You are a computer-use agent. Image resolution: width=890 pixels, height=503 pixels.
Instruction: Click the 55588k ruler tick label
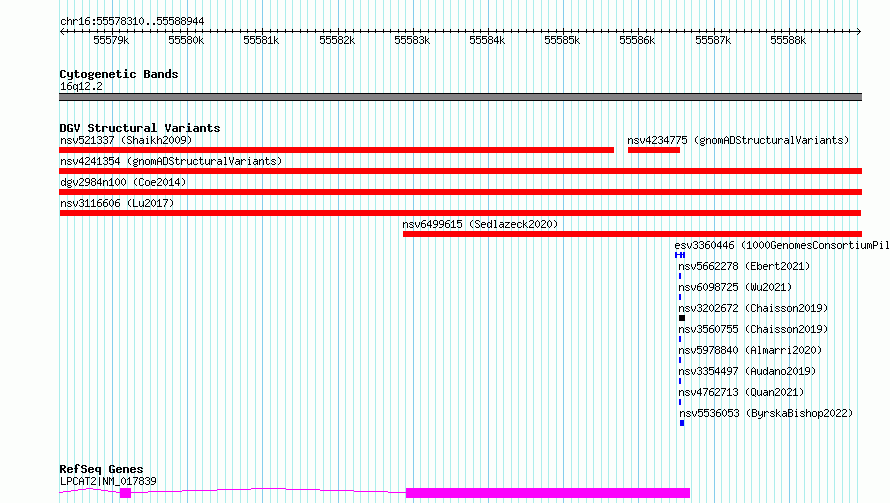coord(788,40)
